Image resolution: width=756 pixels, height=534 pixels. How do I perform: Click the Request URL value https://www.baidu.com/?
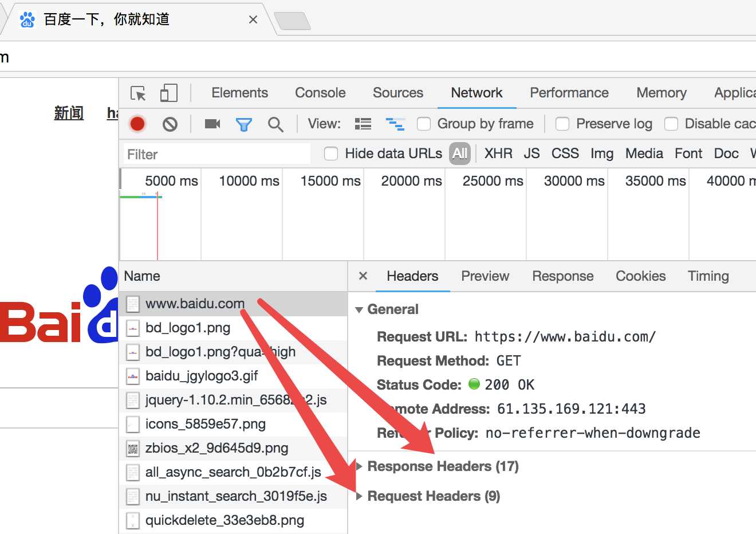[x=565, y=336]
